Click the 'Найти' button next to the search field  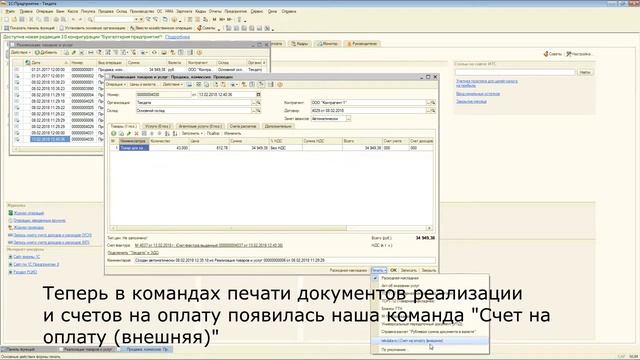pos(584,72)
